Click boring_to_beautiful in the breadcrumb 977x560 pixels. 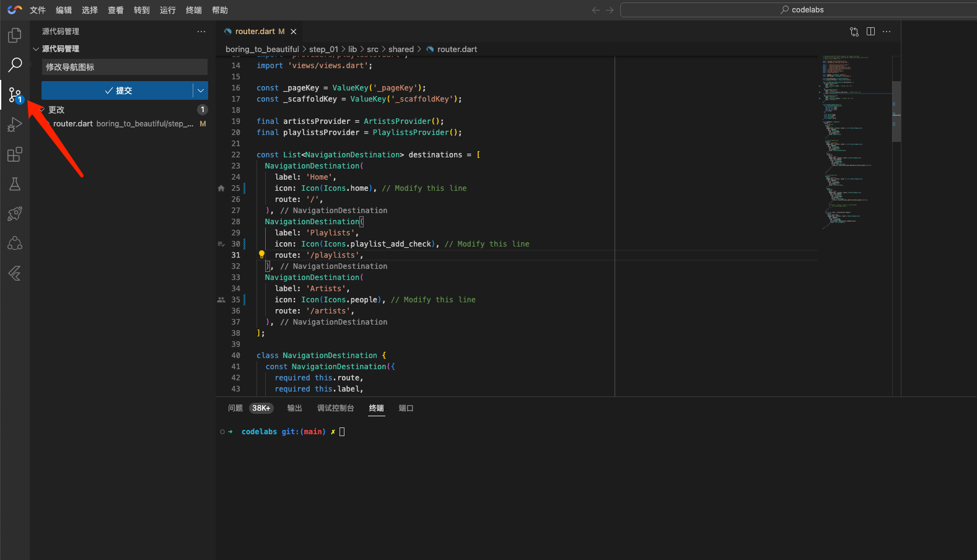[262, 50]
